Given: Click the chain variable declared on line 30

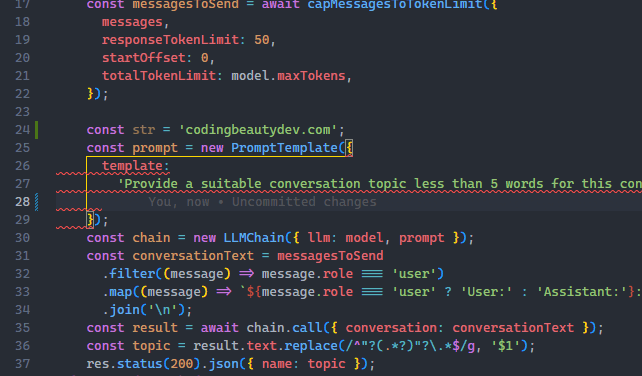Looking at the screenshot, I should [151, 238].
